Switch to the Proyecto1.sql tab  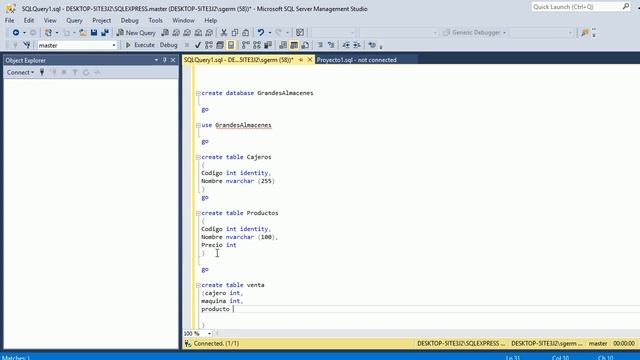coord(357,60)
